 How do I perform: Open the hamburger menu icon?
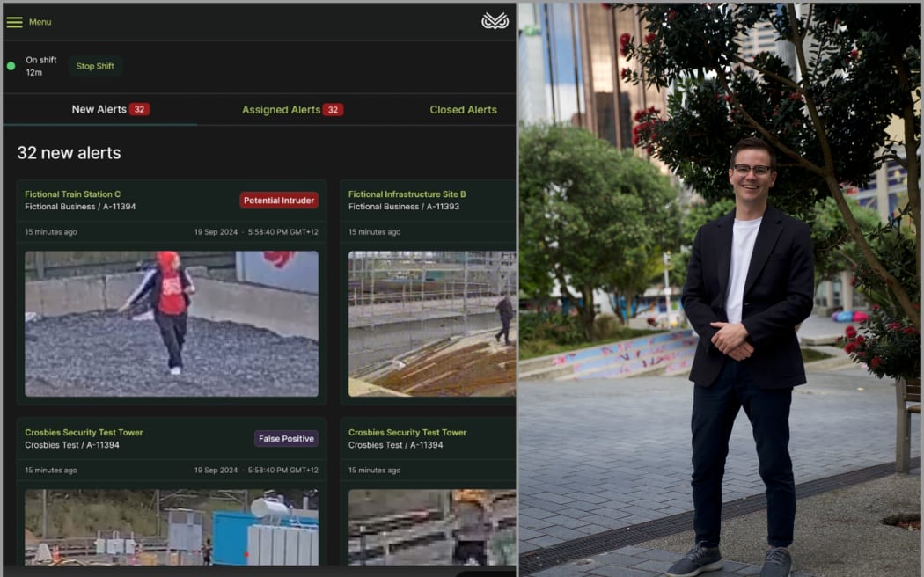click(14, 22)
